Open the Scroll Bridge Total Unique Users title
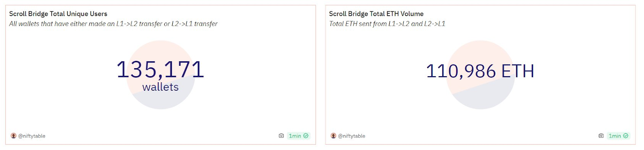Screen dimensions: 644x150 [58, 14]
